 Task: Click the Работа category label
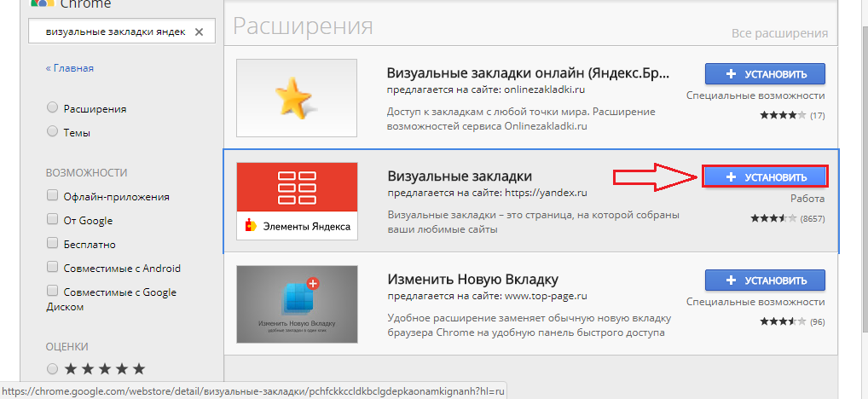(x=807, y=199)
